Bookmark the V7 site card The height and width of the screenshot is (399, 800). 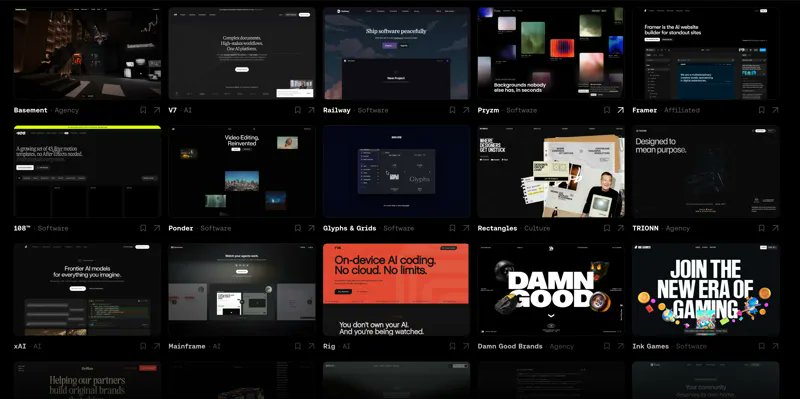coord(298,110)
